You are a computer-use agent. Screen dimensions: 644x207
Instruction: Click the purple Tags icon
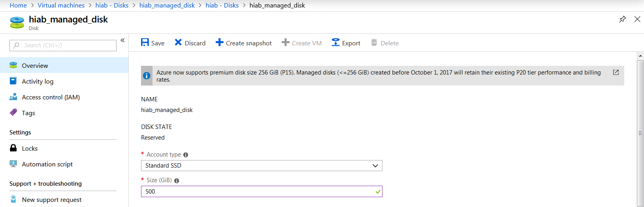[x=13, y=112]
